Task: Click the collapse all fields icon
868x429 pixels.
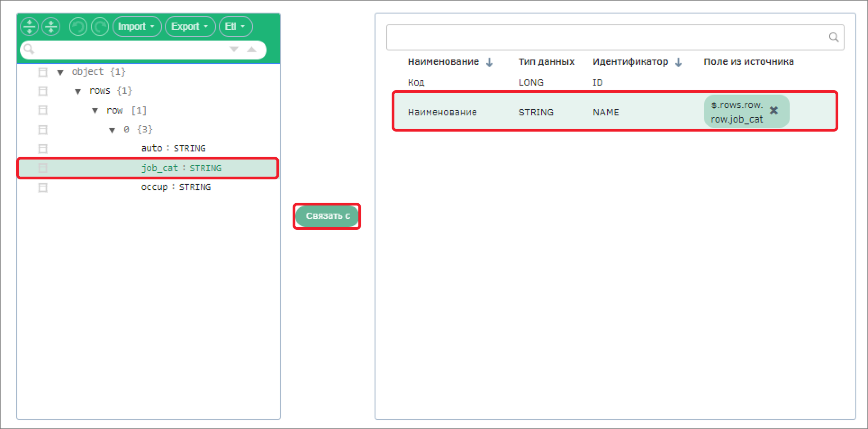Action: pyautogui.click(x=51, y=27)
